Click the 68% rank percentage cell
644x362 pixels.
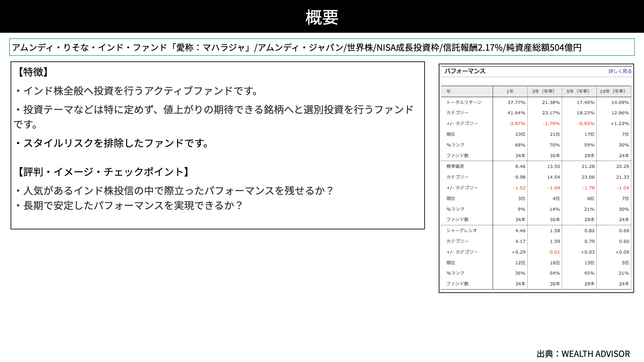pyautogui.click(x=520, y=145)
